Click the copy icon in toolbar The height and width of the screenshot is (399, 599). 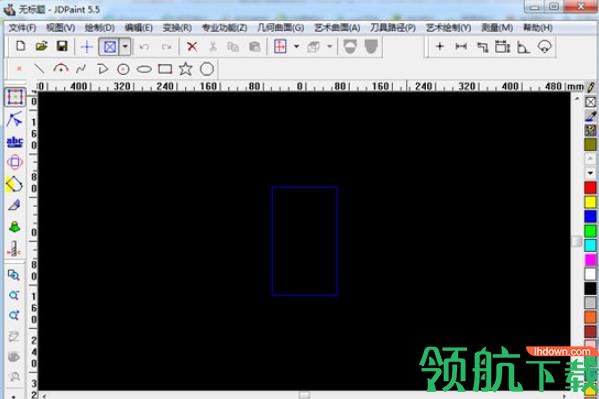(233, 47)
